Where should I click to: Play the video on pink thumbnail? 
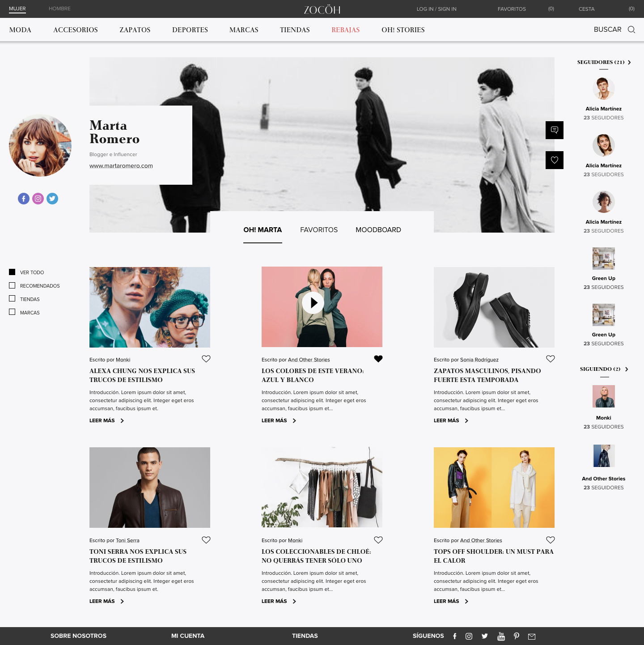coord(313,303)
